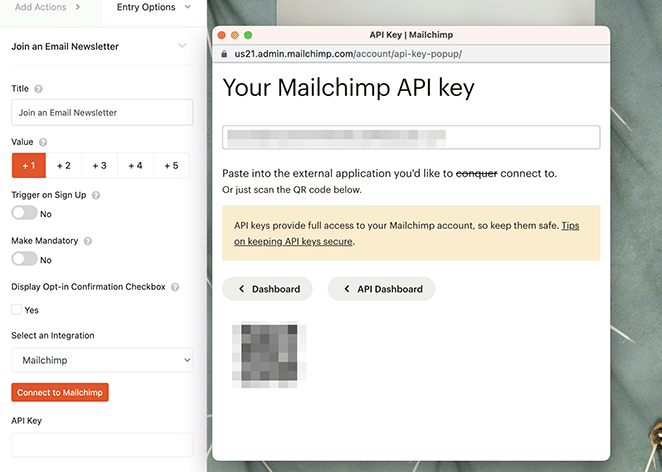The width and height of the screenshot is (662, 472).
Task: Click the blurred Mailchimp API key field
Action: 411,137
